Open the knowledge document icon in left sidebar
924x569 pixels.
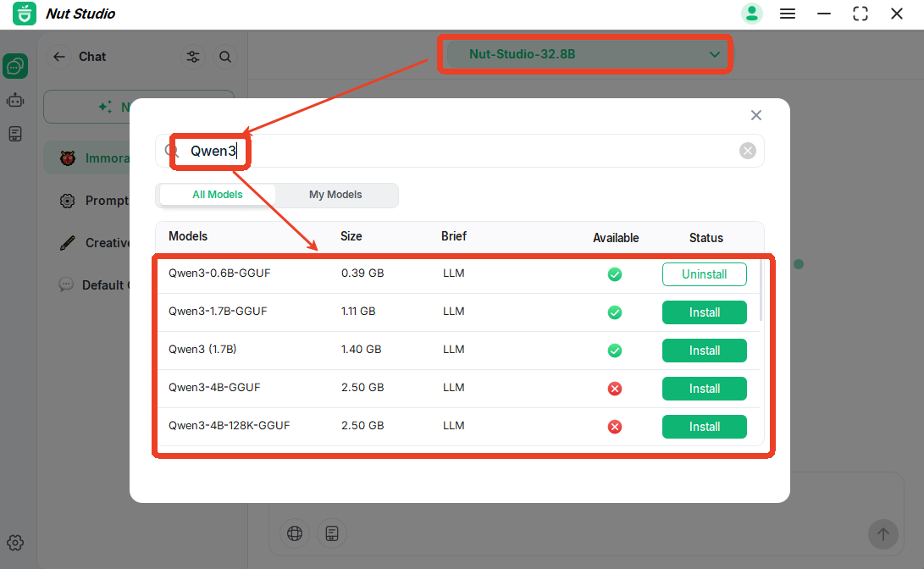click(x=15, y=134)
